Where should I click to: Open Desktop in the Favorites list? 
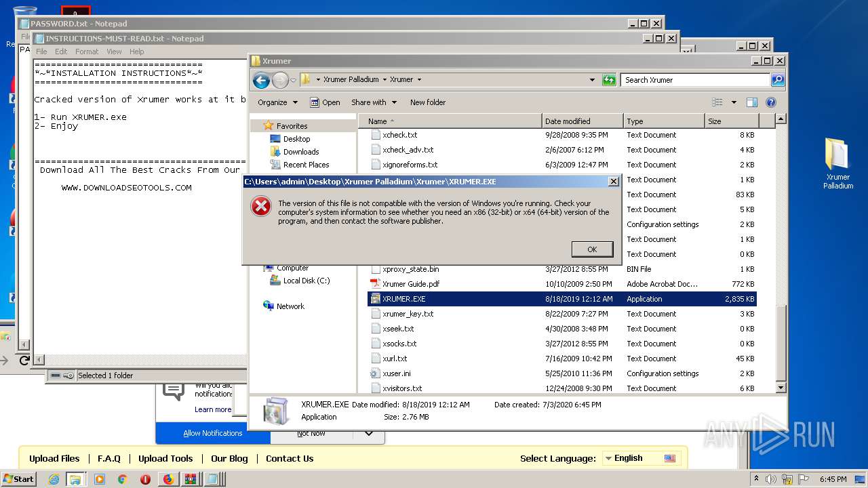296,139
